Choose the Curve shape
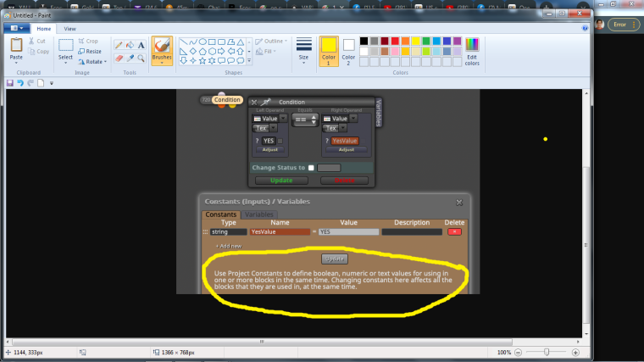Viewport: 644px width, 362px height. pyautogui.click(x=193, y=42)
